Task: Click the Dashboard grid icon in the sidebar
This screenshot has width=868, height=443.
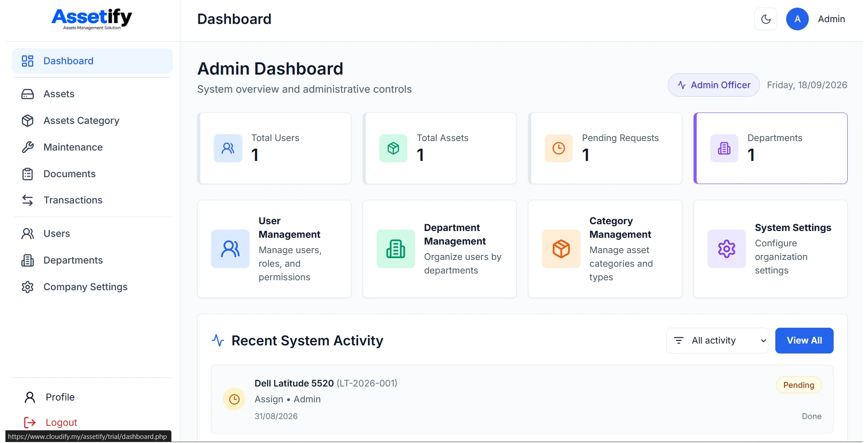Action: 28,61
